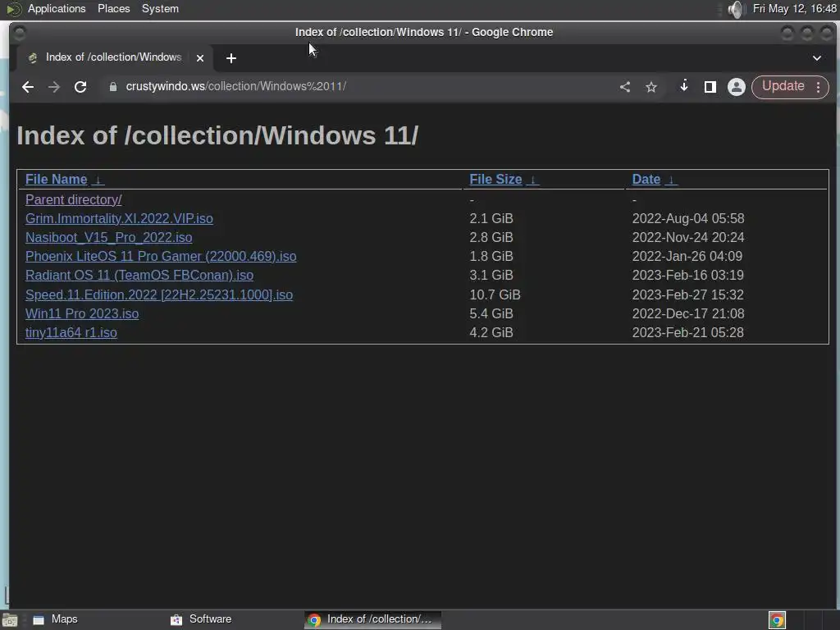Sort by Date column header

pos(646,180)
